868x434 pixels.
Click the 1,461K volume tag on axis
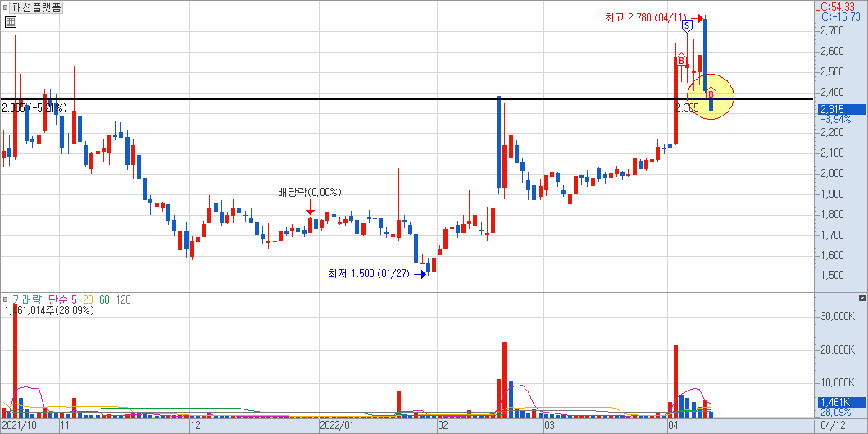click(841, 403)
